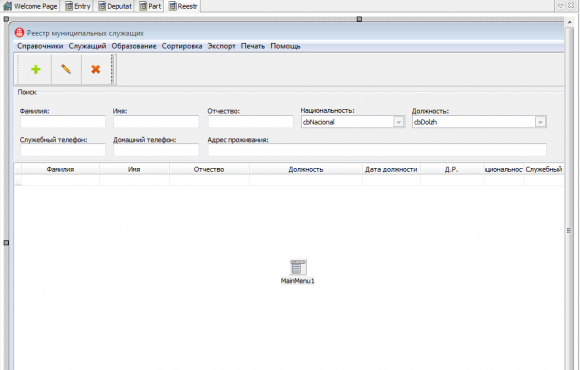Screen dimensions: 580x370
Task: Click the green plus add record icon
Action: click(x=36, y=69)
